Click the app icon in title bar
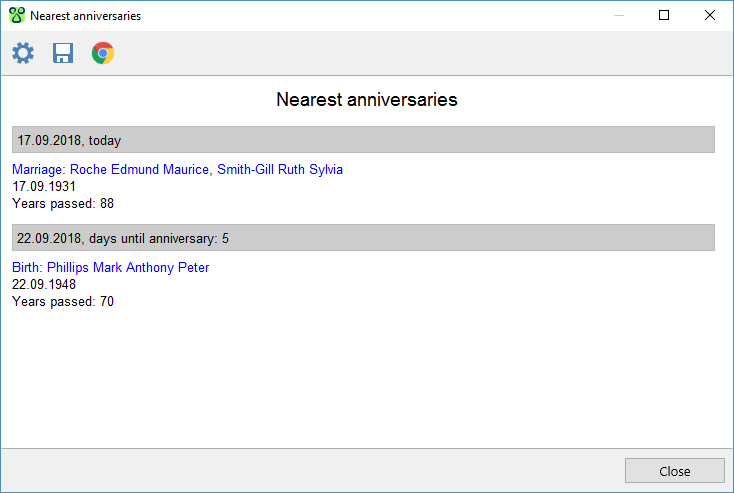The width and height of the screenshot is (734, 493). pyautogui.click(x=16, y=16)
